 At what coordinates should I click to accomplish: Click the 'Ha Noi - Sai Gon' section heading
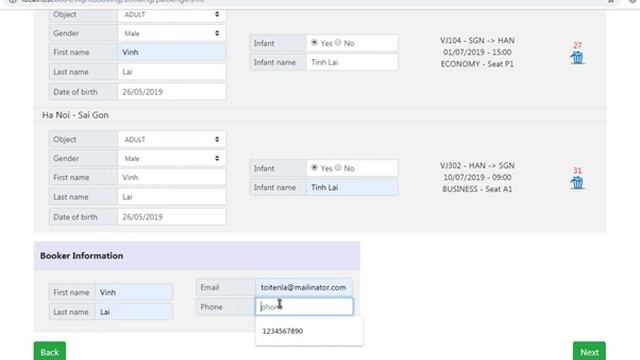click(x=75, y=115)
